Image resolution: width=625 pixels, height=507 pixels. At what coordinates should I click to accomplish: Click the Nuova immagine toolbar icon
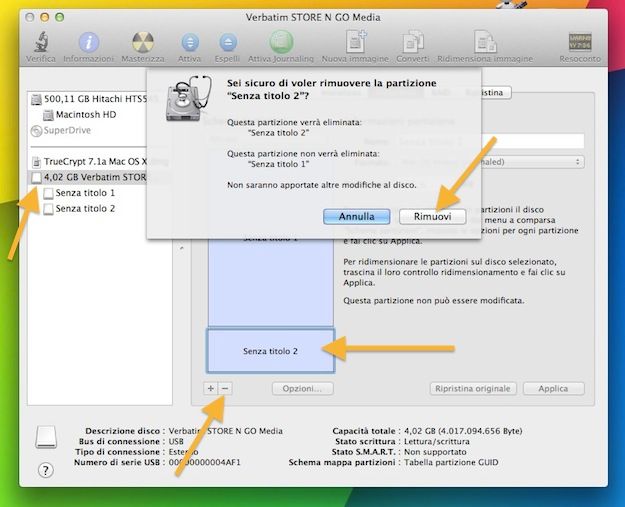pyautogui.click(x=356, y=41)
